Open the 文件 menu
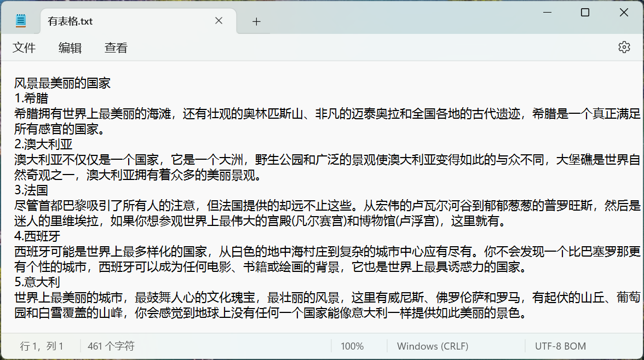Viewport: 644px width, 360px height. click(x=24, y=48)
